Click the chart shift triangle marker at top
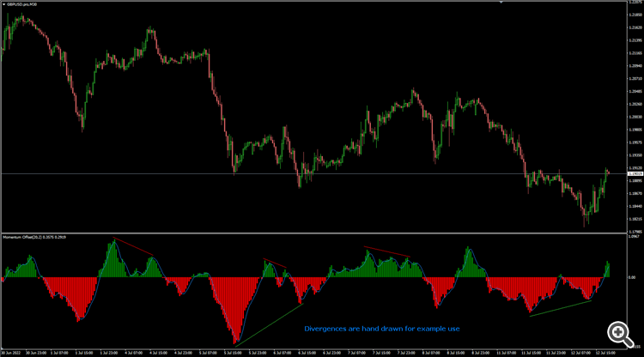Image resolution: width=644 pixels, height=357 pixels. point(501,3)
